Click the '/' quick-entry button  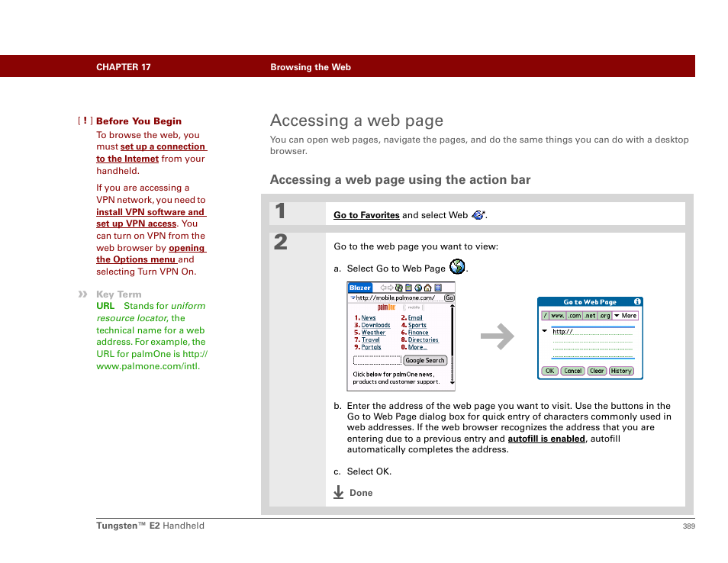[x=546, y=316]
